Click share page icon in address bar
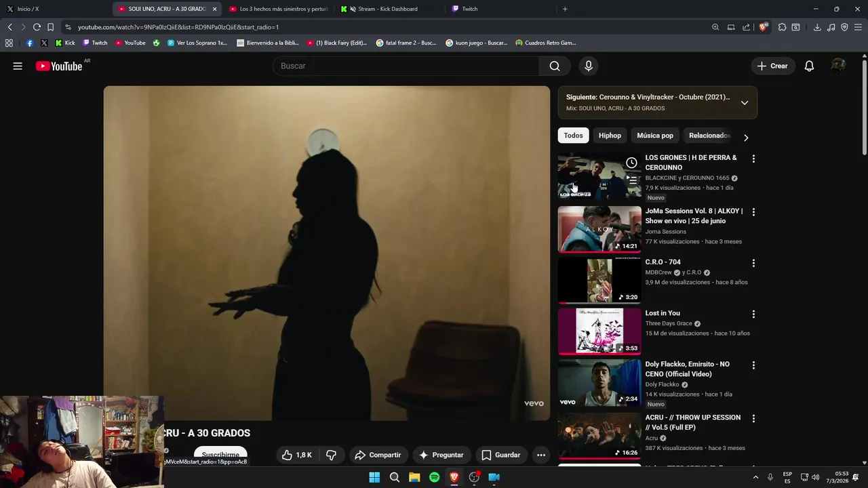The image size is (868, 488). click(x=746, y=27)
